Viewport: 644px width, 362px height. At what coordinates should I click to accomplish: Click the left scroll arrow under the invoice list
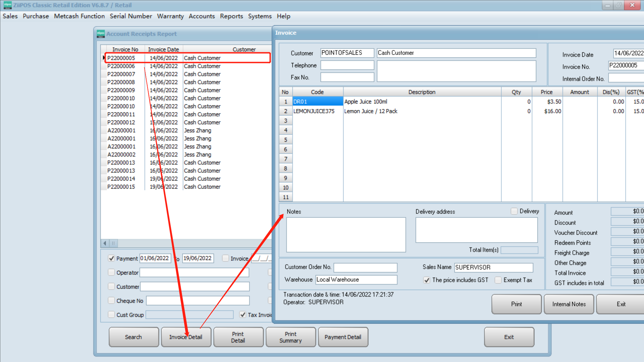click(105, 243)
